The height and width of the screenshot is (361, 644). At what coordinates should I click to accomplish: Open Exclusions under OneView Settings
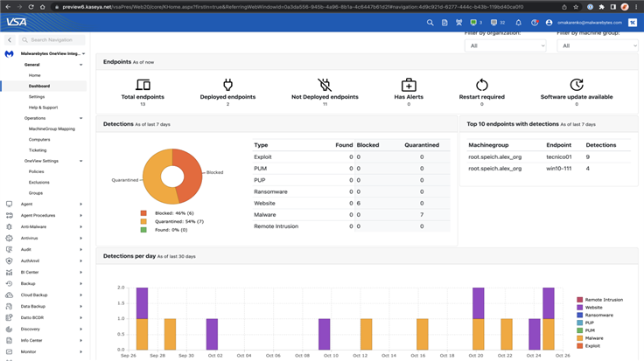[39, 182]
